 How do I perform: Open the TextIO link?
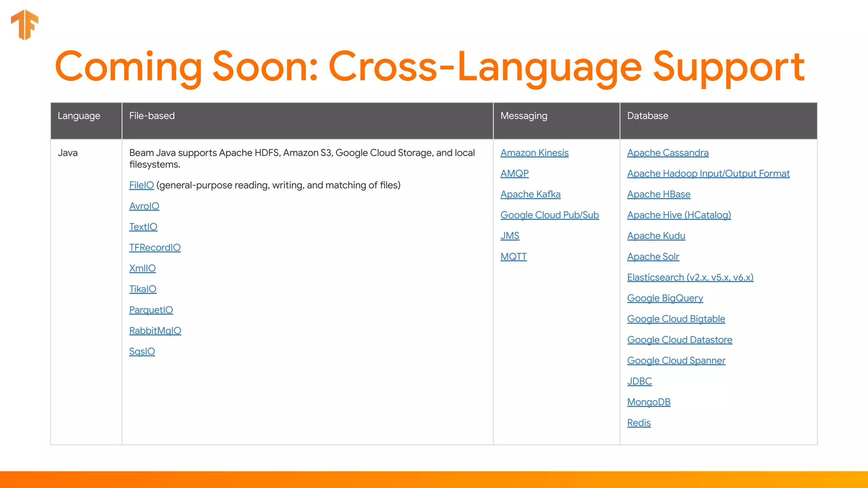tap(143, 227)
